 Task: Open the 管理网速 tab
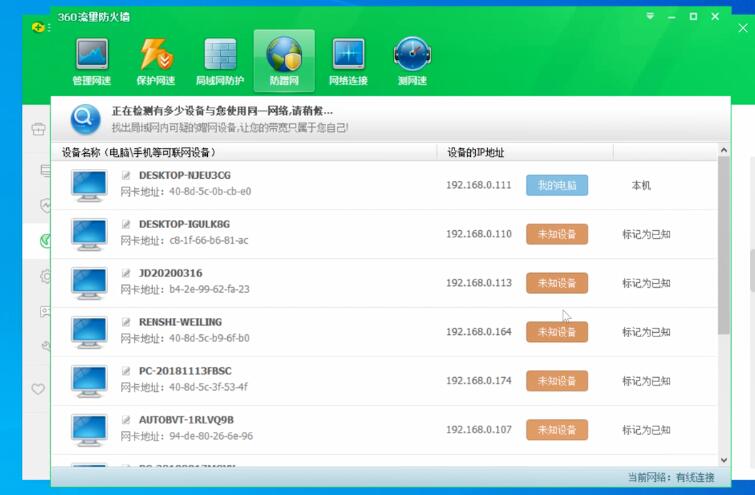pyautogui.click(x=91, y=61)
